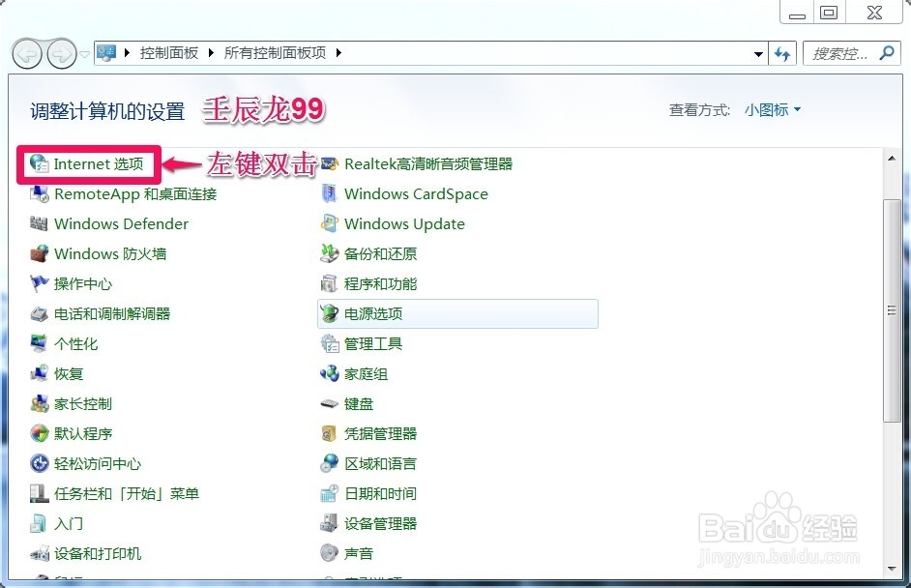911x588 pixels.
Task: Click the 区域和语言 globe icon
Action: [x=330, y=463]
